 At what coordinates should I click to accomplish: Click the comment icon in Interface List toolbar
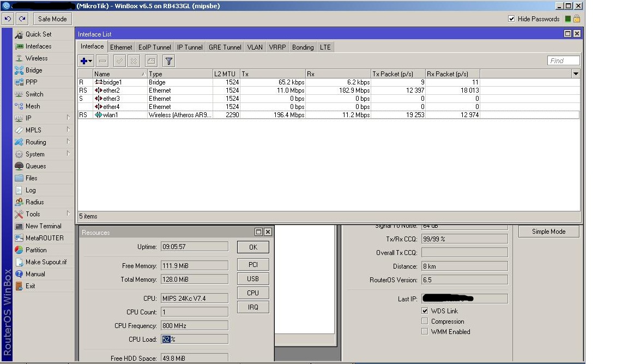152,61
